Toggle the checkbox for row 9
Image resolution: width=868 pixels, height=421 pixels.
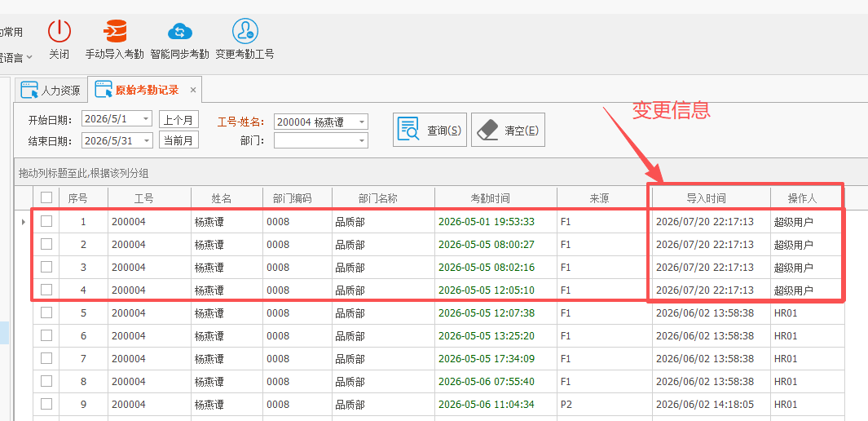click(x=46, y=404)
